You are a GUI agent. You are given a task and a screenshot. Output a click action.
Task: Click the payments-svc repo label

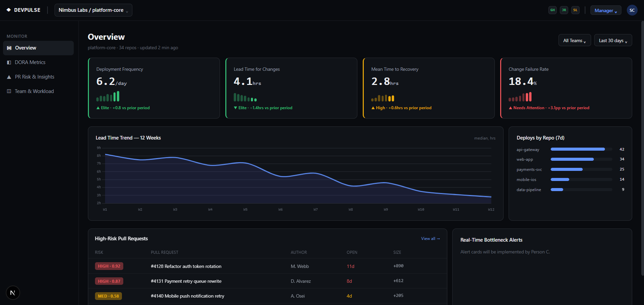coord(529,170)
